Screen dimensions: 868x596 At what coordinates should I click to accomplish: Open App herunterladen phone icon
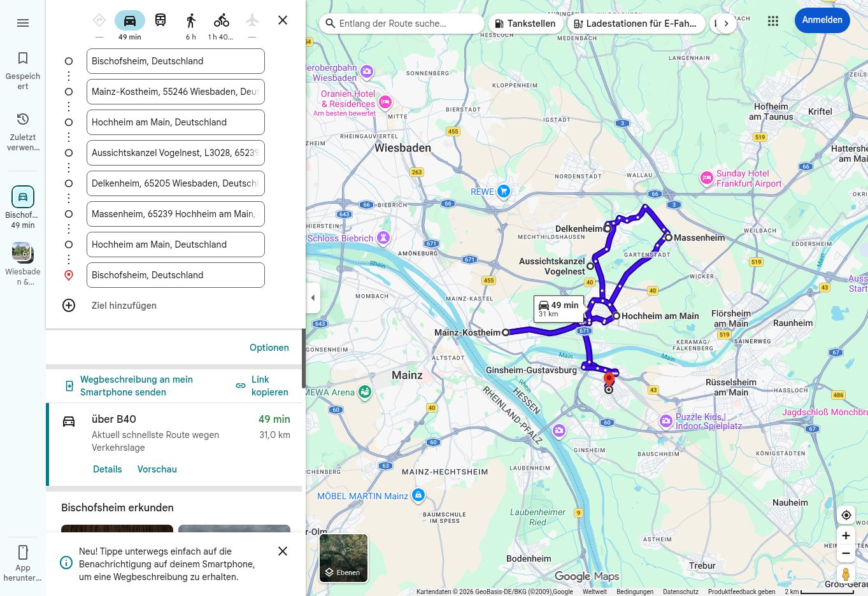(23, 563)
